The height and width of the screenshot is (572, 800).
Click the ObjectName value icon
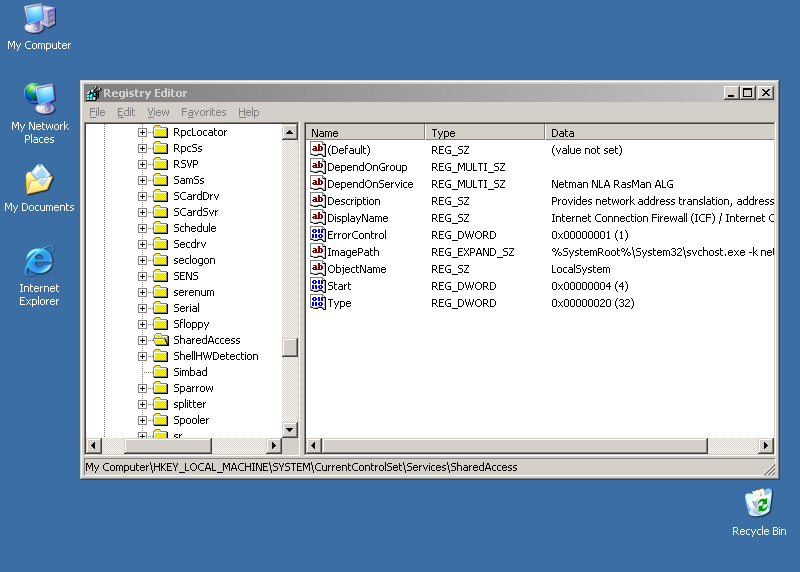pyautogui.click(x=317, y=268)
